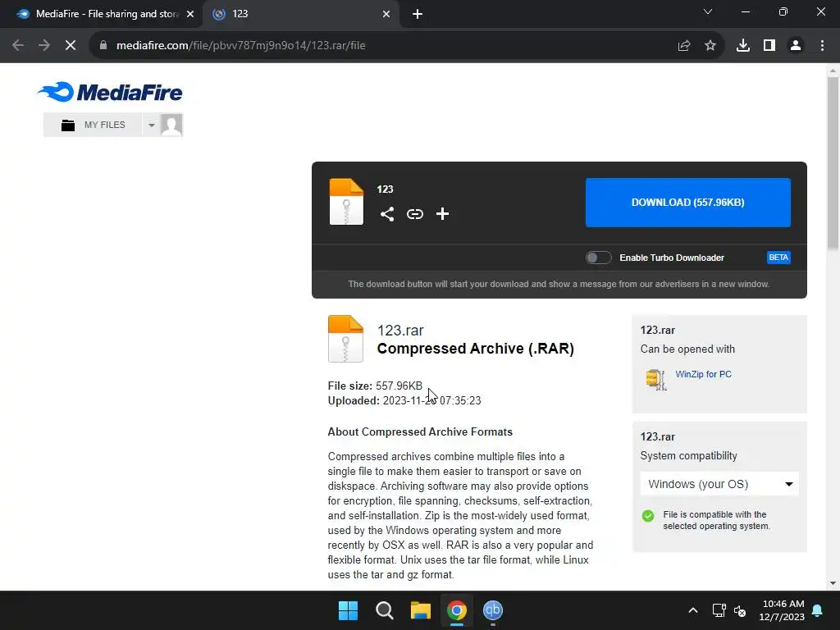Click the site lock icon
The image size is (840, 630).
pyautogui.click(x=103, y=45)
